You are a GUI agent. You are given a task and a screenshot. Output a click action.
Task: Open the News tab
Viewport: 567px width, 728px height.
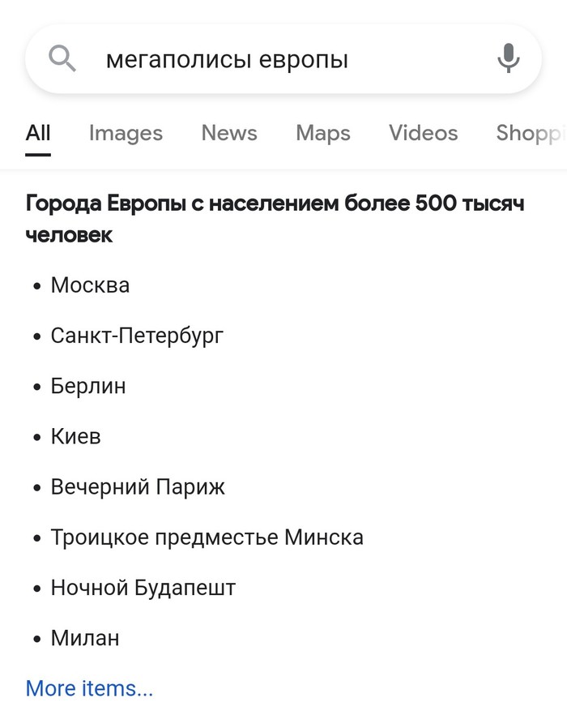[x=229, y=133]
